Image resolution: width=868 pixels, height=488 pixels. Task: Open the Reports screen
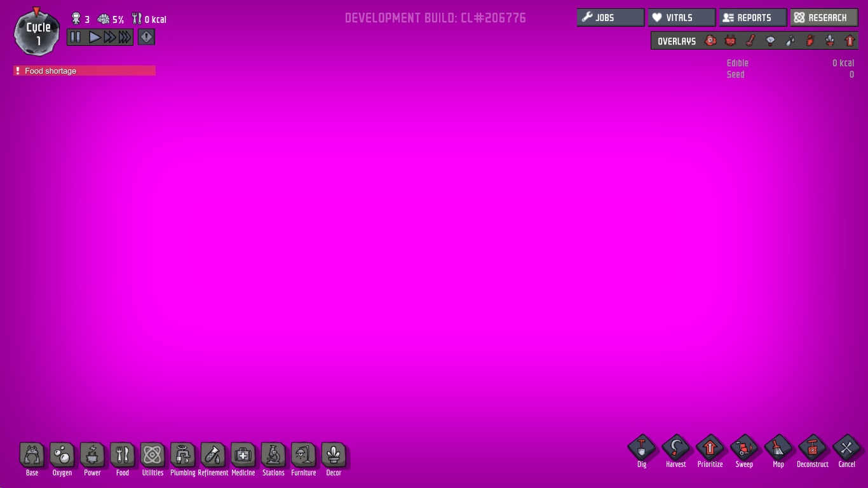coord(753,18)
